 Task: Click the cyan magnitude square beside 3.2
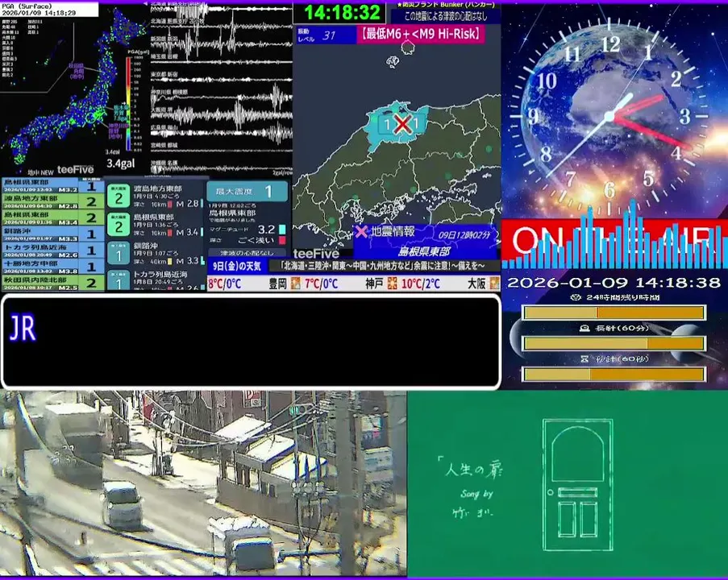coord(282,230)
